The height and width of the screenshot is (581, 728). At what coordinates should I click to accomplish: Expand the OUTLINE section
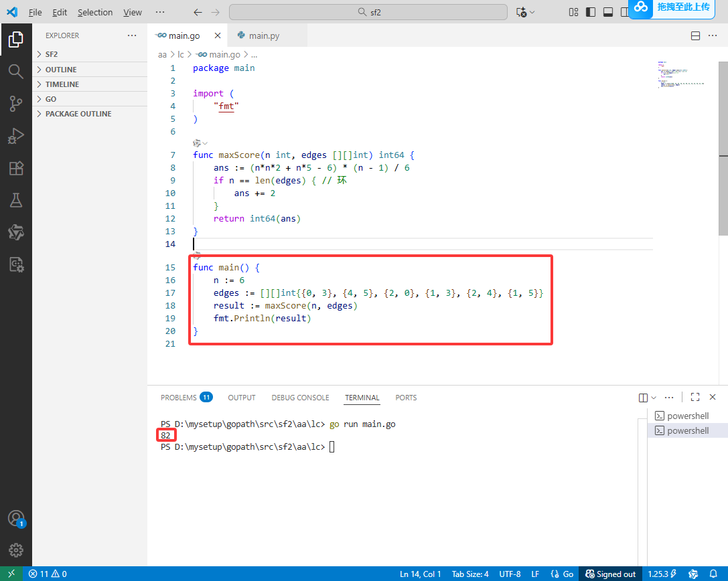pos(90,70)
